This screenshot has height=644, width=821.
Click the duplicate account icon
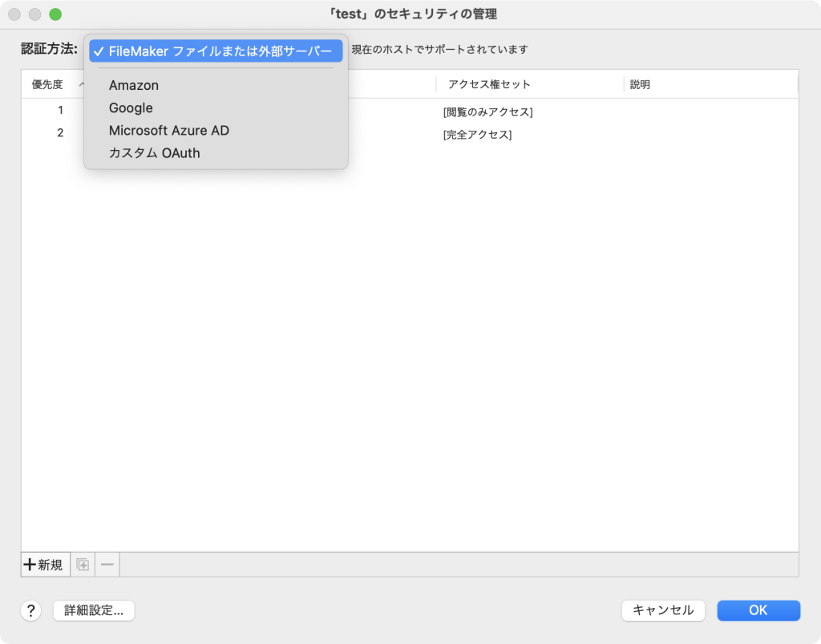(x=83, y=565)
